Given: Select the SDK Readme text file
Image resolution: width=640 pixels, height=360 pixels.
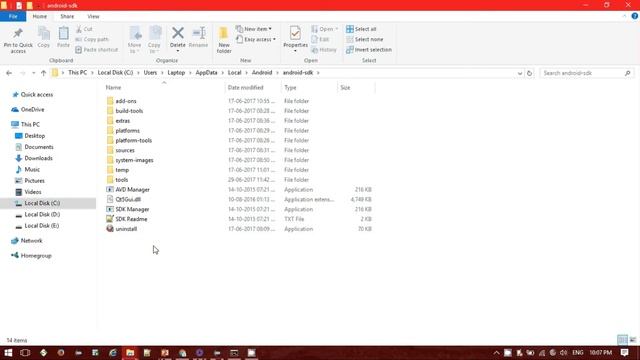Looking at the screenshot, I should coord(131,219).
